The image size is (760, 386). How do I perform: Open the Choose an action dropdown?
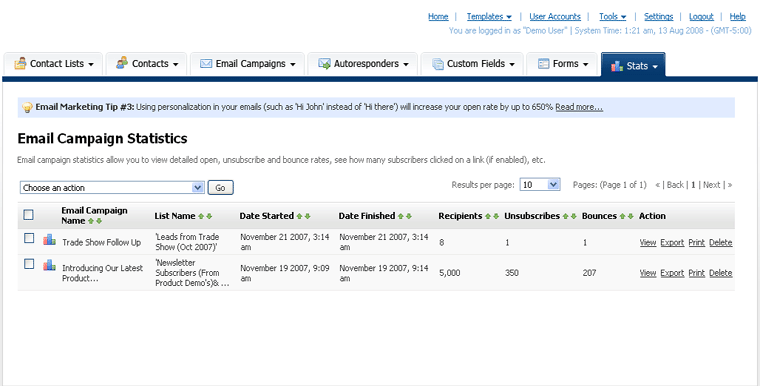[112, 188]
